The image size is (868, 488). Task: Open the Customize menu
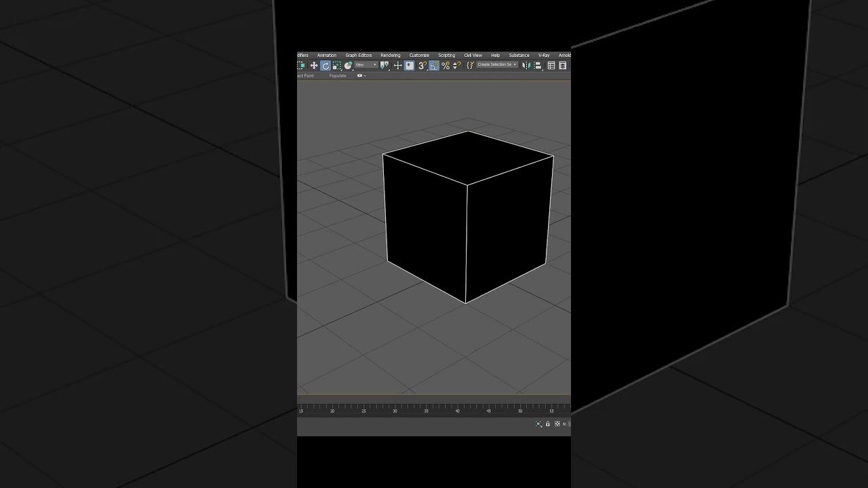[419, 56]
